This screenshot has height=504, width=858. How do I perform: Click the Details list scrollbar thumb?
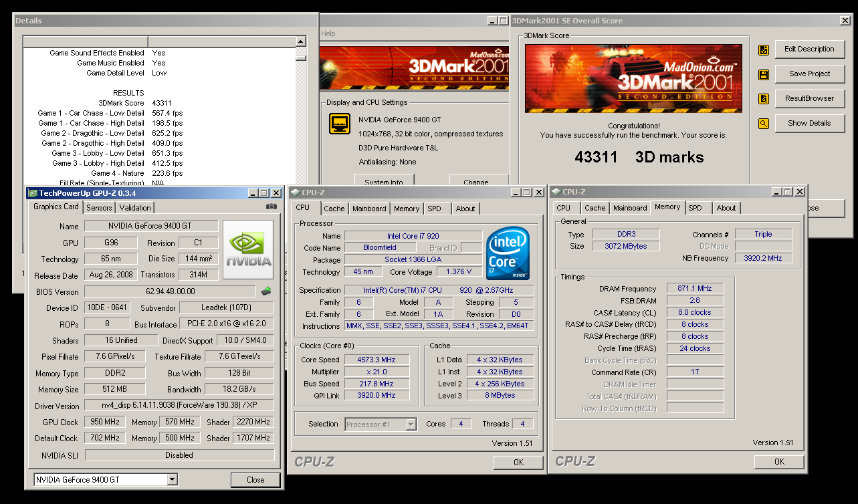301,57
